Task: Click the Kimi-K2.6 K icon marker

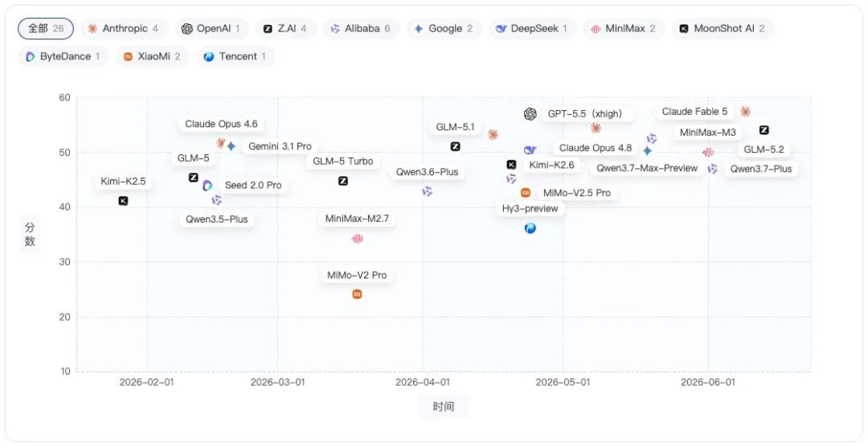Action: (511, 165)
